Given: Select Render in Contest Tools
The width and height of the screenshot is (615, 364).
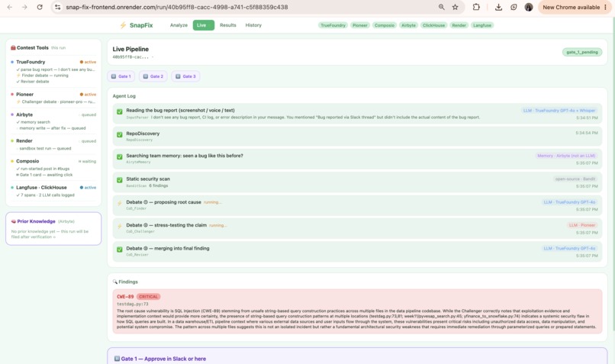Looking at the screenshot, I should click(24, 141).
